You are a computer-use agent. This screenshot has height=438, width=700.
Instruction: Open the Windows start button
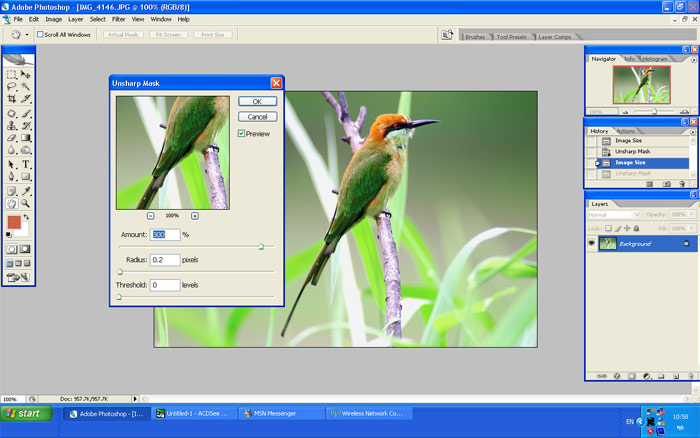pyautogui.click(x=26, y=413)
